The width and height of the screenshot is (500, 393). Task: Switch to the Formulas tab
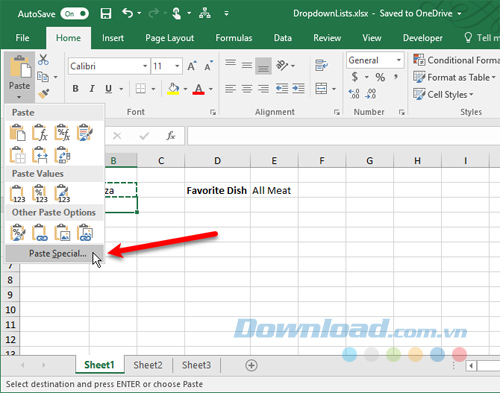coord(234,38)
